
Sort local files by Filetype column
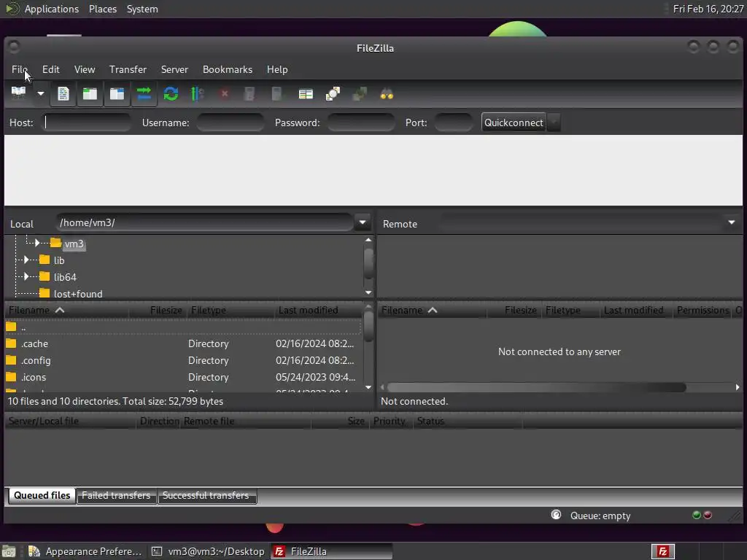point(231,310)
